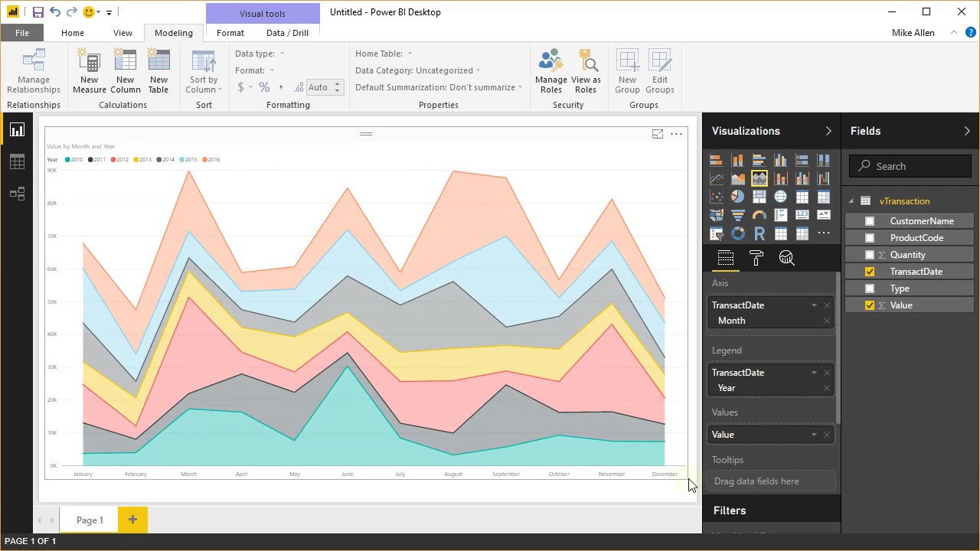Viewport: 980px width, 551px height.
Task: Open the Value dropdown under Values
Action: coord(815,434)
